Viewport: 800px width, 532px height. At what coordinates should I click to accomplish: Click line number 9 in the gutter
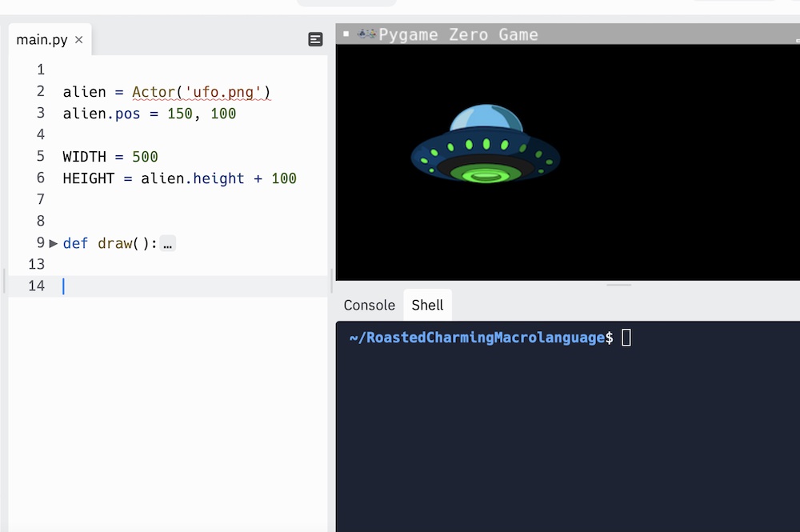(41, 242)
